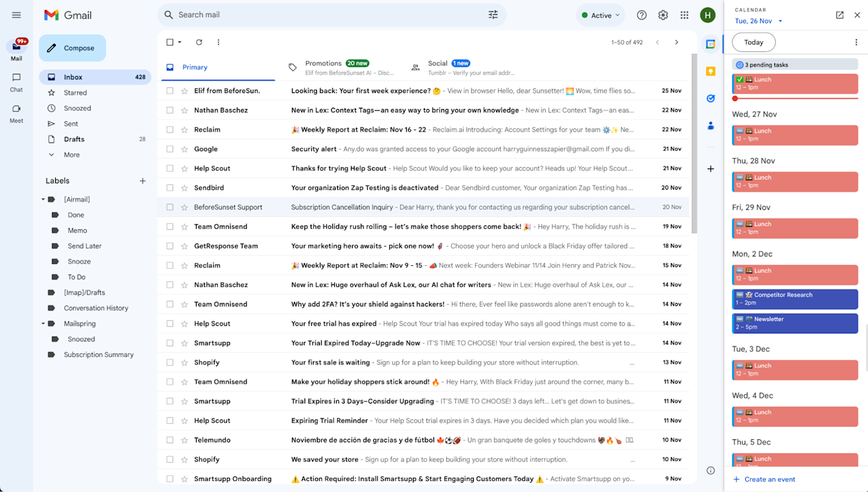Image resolution: width=868 pixels, height=492 pixels.
Task: Tick the select-all checkbox above inbox
Action: coord(170,42)
